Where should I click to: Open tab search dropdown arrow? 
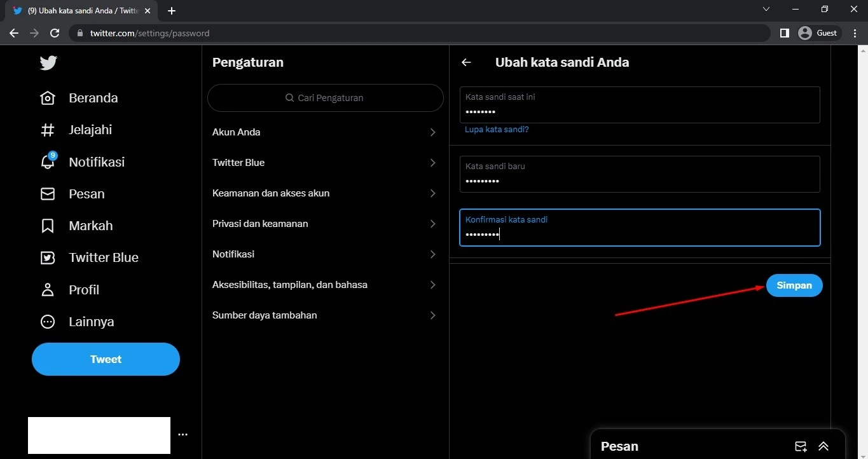(x=766, y=9)
